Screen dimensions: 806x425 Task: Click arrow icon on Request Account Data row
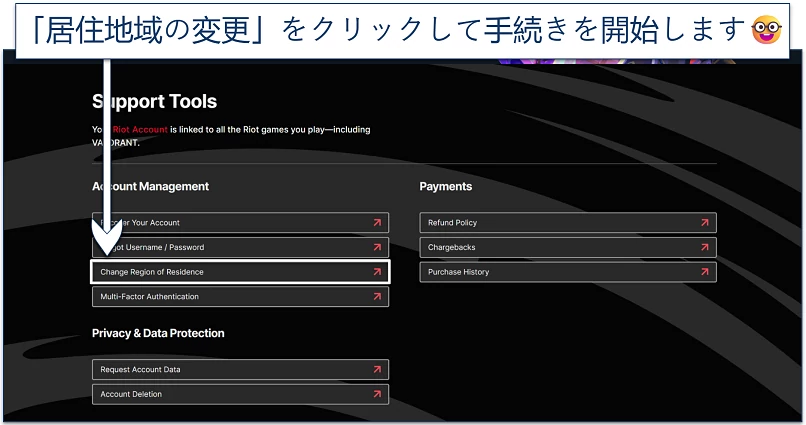click(x=377, y=369)
